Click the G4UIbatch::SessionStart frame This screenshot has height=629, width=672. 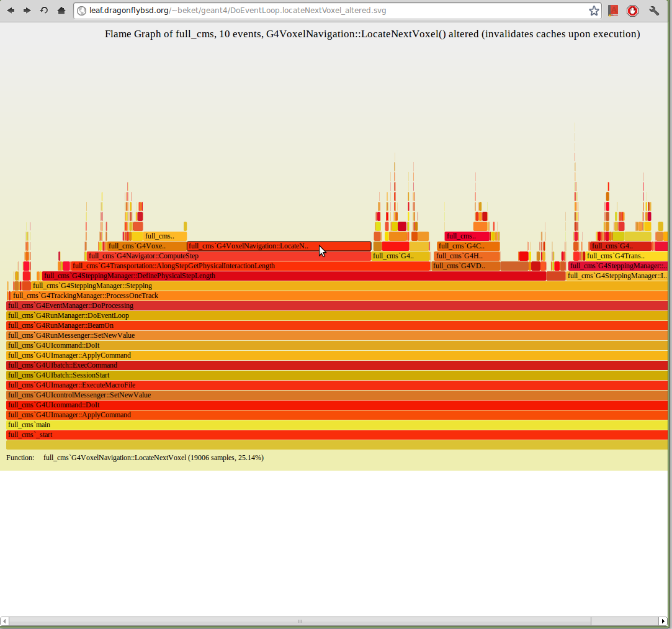pyautogui.click(x=336, y=375)
